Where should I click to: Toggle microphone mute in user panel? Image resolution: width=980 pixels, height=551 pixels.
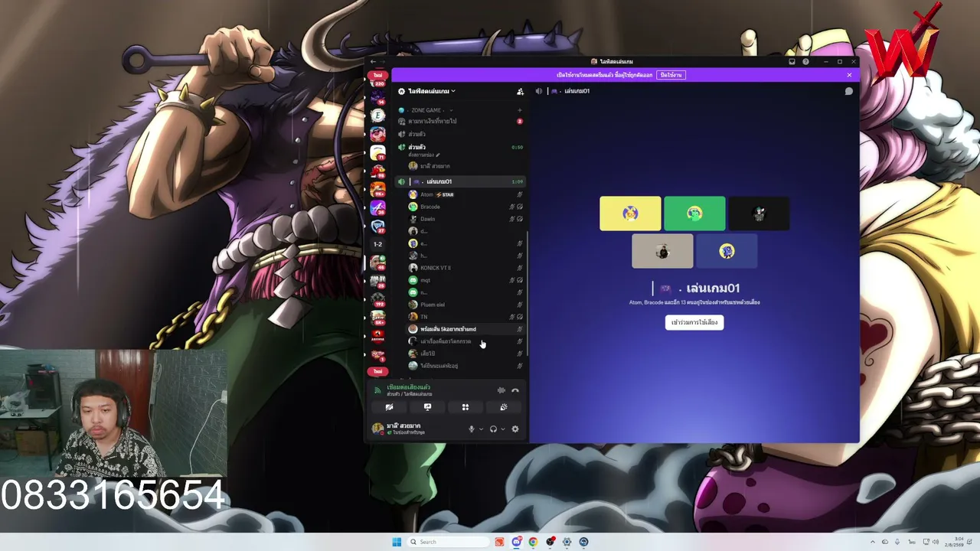[472, 429]
